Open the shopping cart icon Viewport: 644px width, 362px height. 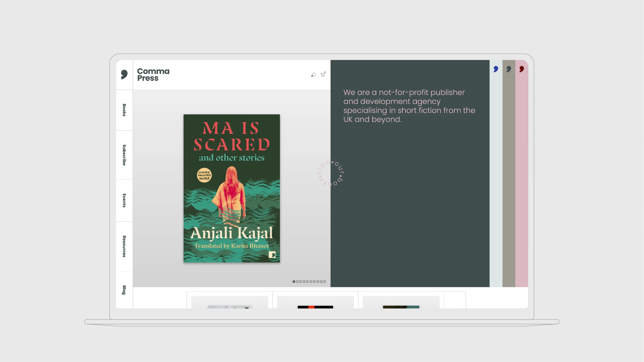(322, 75)
